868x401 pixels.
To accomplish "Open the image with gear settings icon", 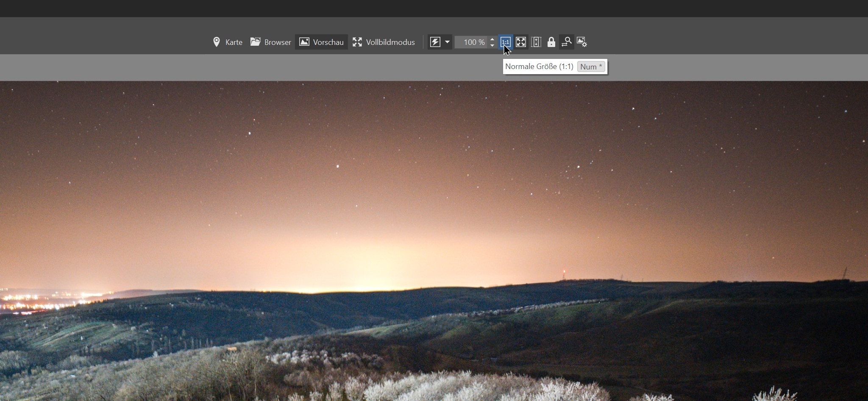I will pyautogui.click(x=582, y=42).
